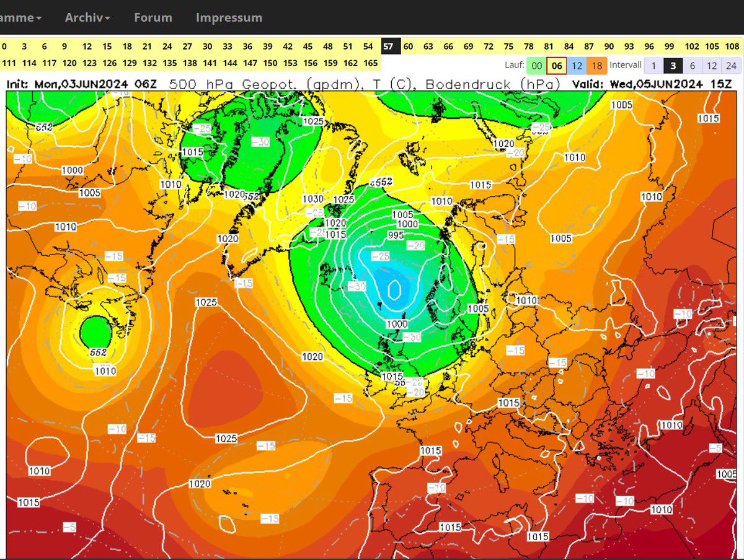Jump to forecast hour 117

pos(50,63)
